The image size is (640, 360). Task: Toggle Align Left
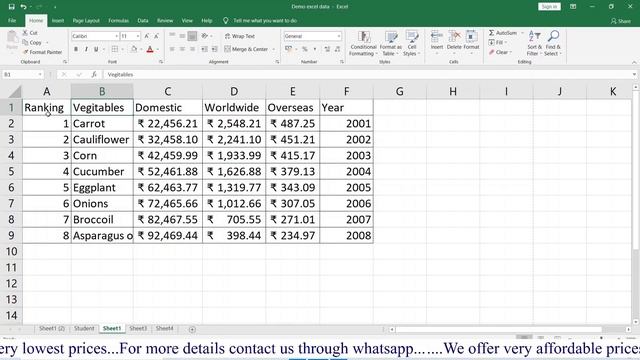[x=172, y=49]
